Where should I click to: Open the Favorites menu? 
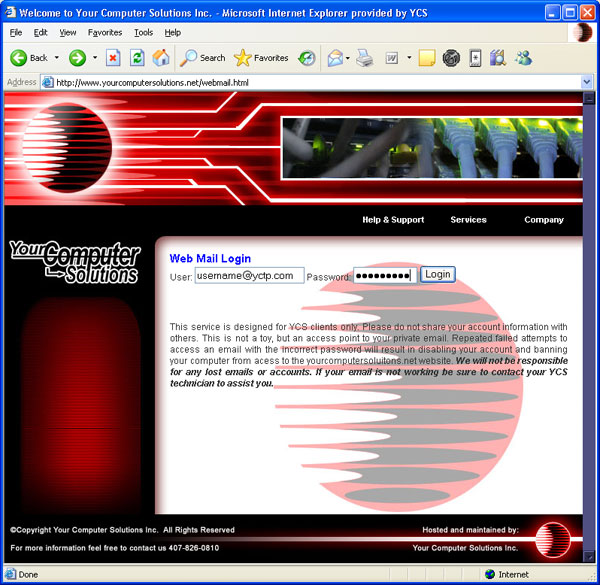point(105,33)
